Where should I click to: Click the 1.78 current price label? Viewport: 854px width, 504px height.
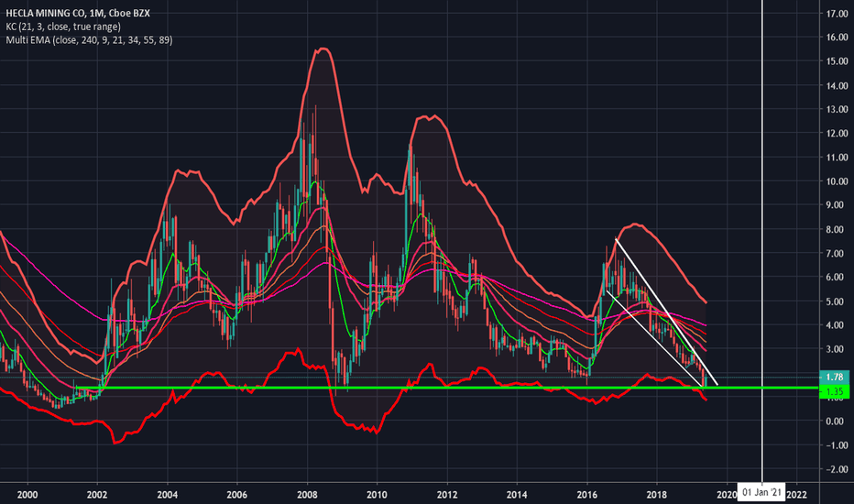tap(834, 377)
